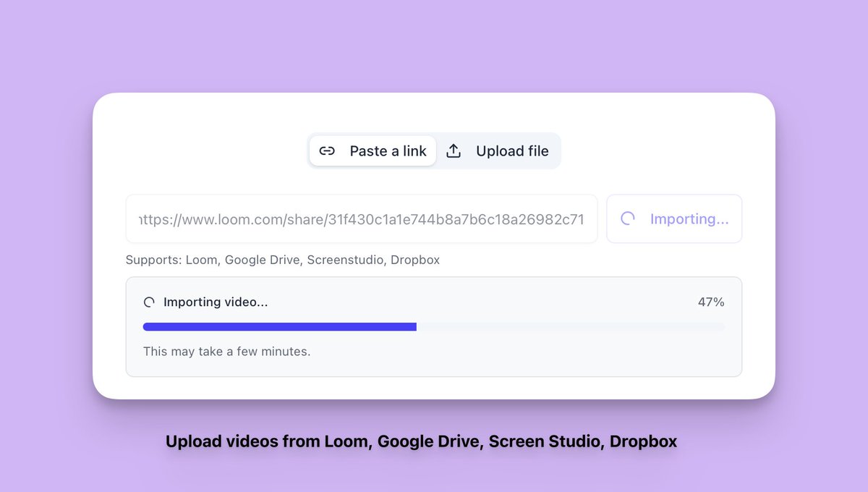This screenshot has width=868, height=492.
Task: Click the 47% progress value
Action: pyautogui.click(x=711, y=302)
